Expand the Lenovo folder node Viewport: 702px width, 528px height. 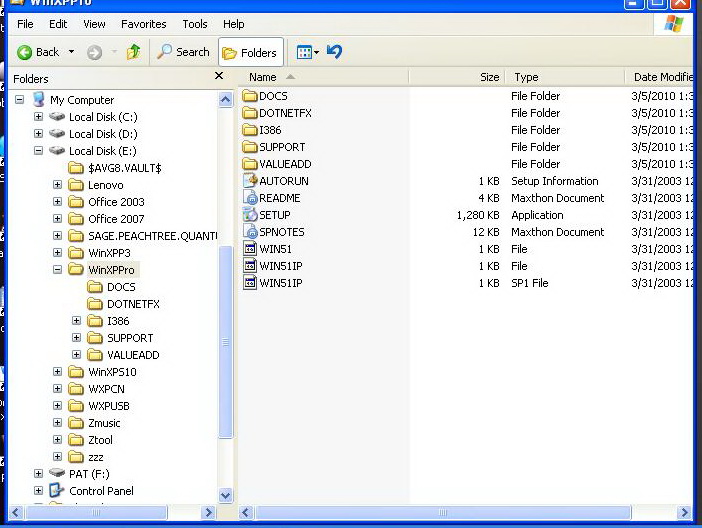pyautogui.click(x=57, y=185)
